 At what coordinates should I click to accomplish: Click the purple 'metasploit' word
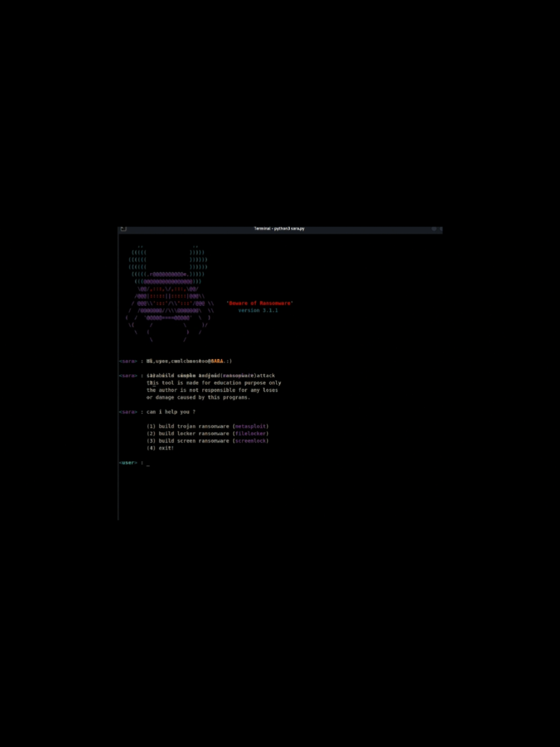250,426
